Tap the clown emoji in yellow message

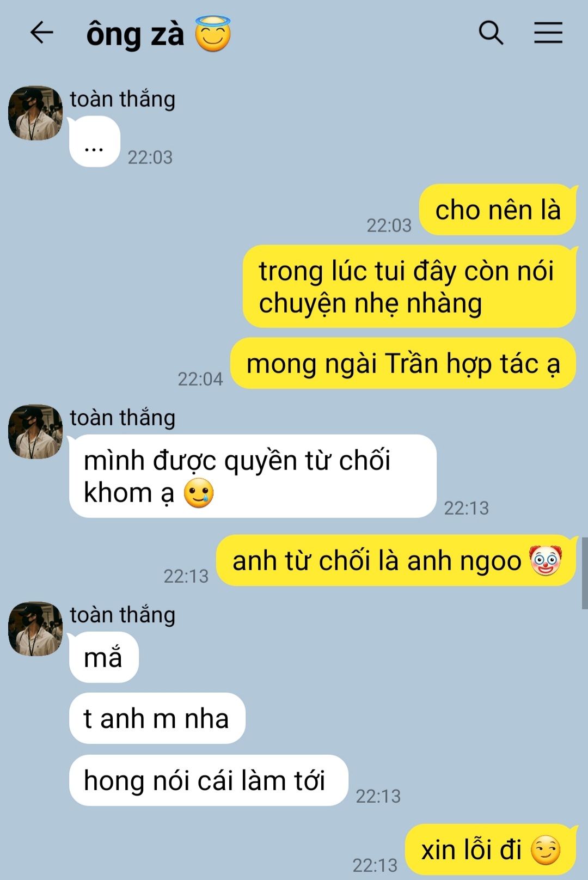point(545,560)
